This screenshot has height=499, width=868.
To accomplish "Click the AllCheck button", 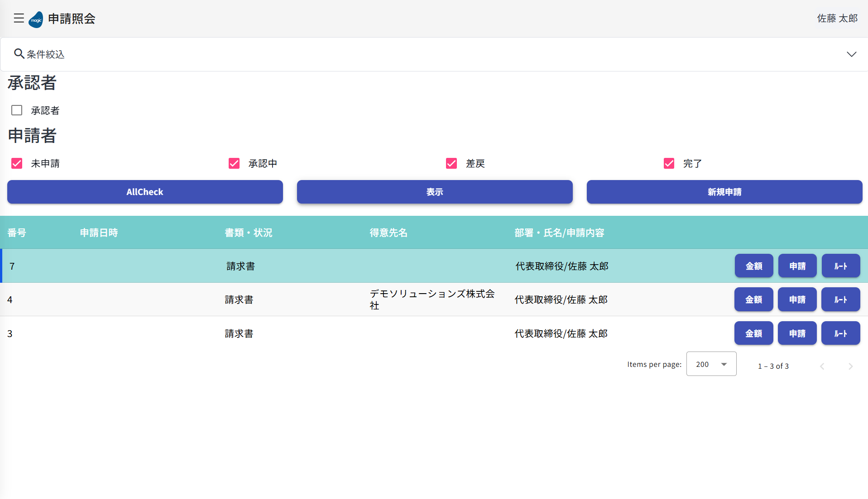I will 145,192.
